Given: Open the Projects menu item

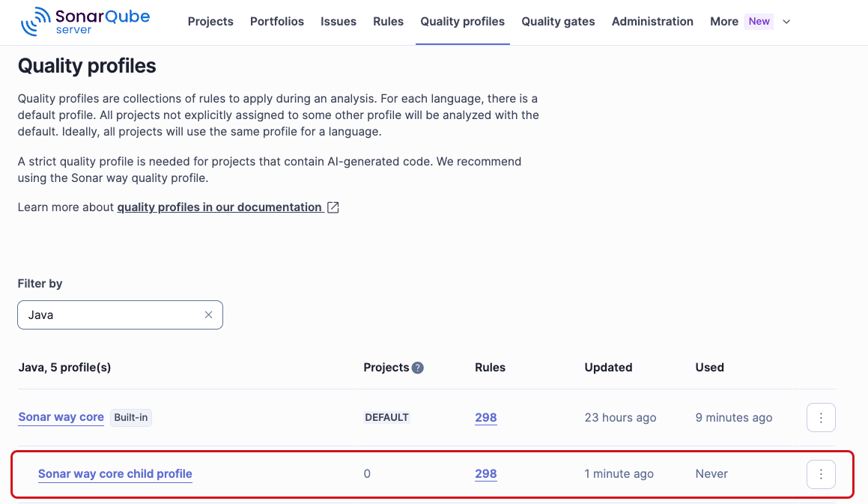Looking at the screenshot, I should click(x=210, y=22).
